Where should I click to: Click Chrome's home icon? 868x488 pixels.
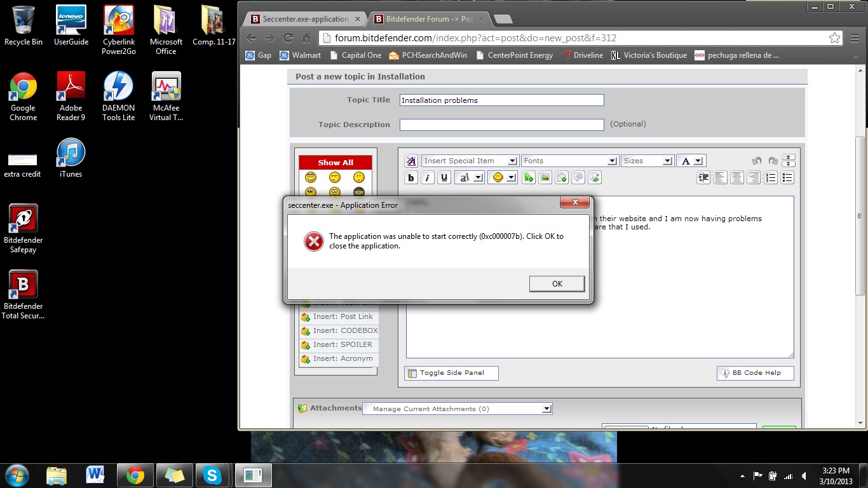point(307,38)
